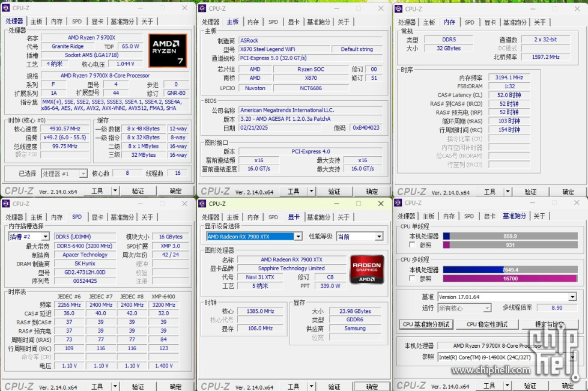Click the 最大带宽 value DDR5-6400 (3200 MHz)
Screen dimensions: 588x391
tap(85, 246)
